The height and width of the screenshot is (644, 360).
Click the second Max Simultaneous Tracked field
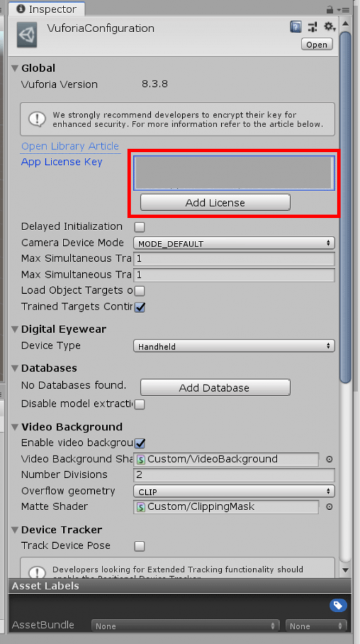234,275
